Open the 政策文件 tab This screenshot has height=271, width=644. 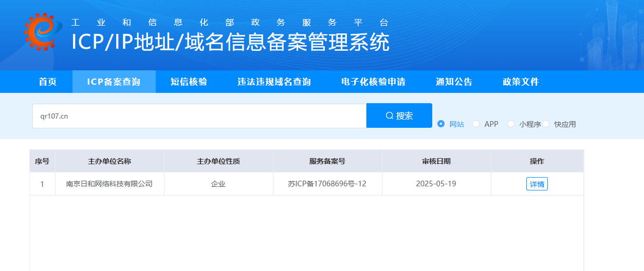pyautogui.click(x=521, y=82)
